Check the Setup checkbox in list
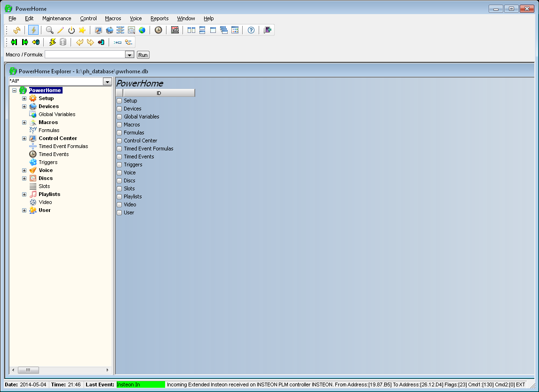 click(x=119, y=101)
